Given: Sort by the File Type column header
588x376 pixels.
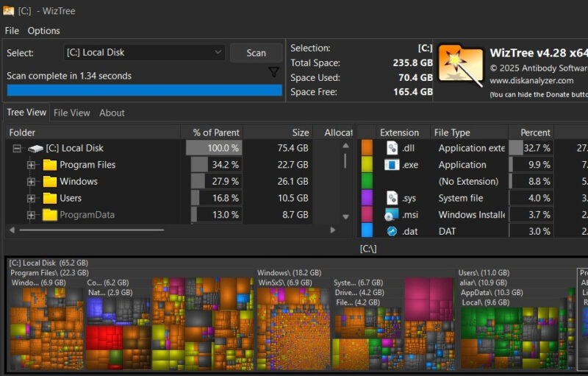Looking at the screenshot, I should [x=469, y=132].
